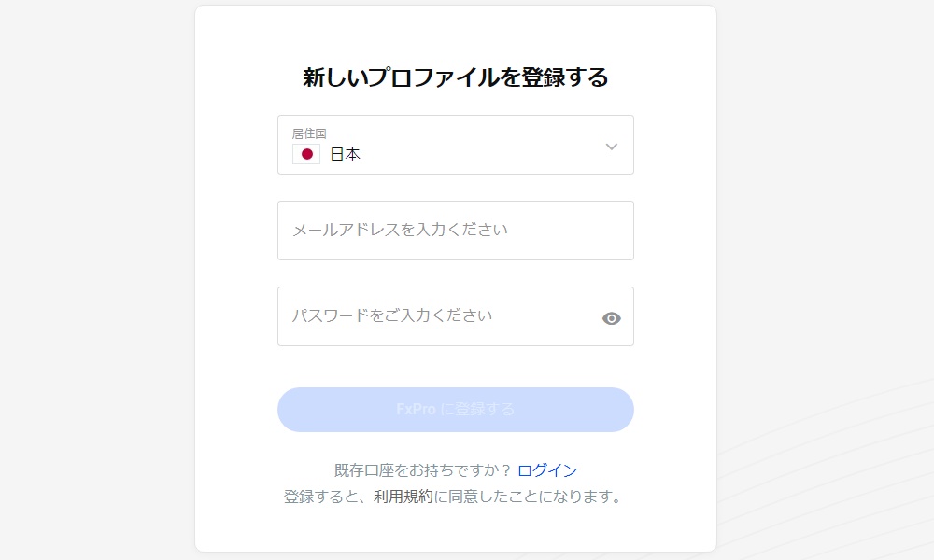Show the hidden password using the eye symbol
The width and height of the screenshot is (934, 560).
pyautogui.click(x=611, y=318)
